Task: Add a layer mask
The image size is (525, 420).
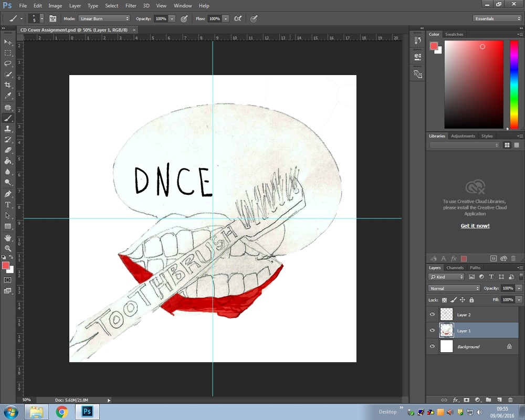Action: point(466,400)
